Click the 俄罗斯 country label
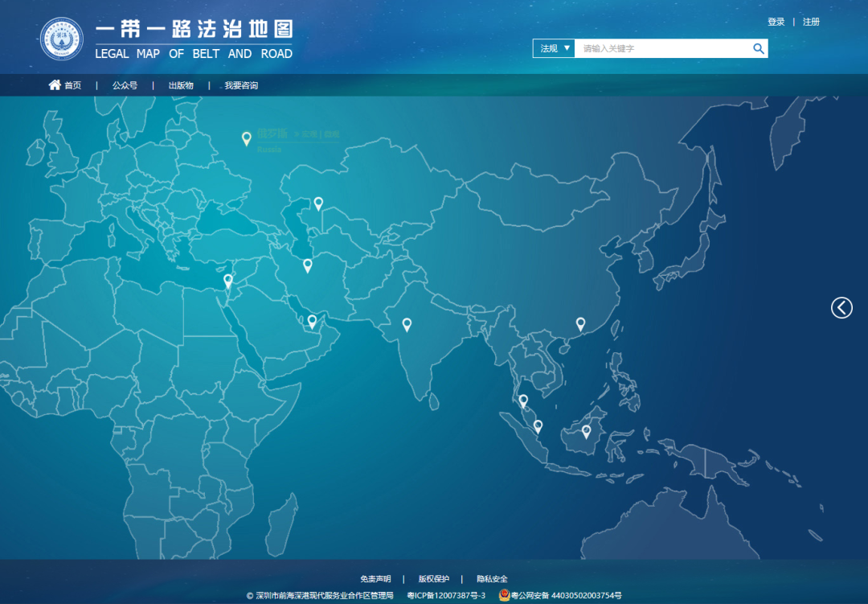The width and height of the screenshot is (868, 604). point(272,133)
